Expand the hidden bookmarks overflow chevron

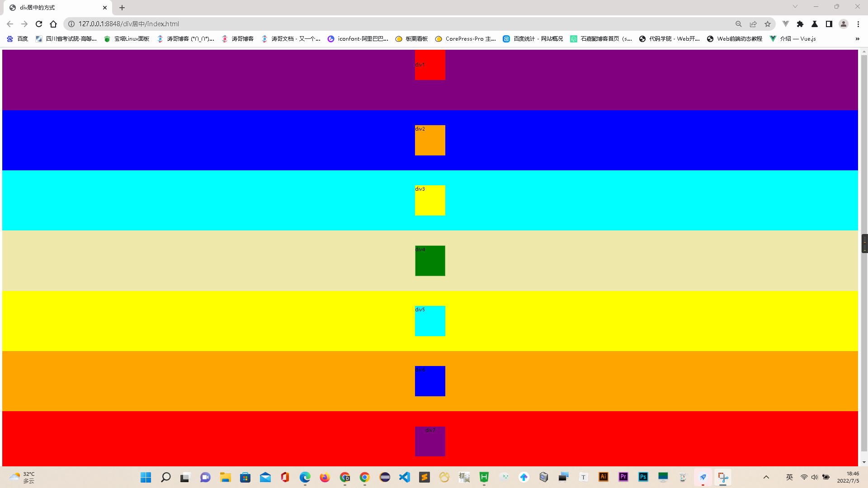(857, 39)
